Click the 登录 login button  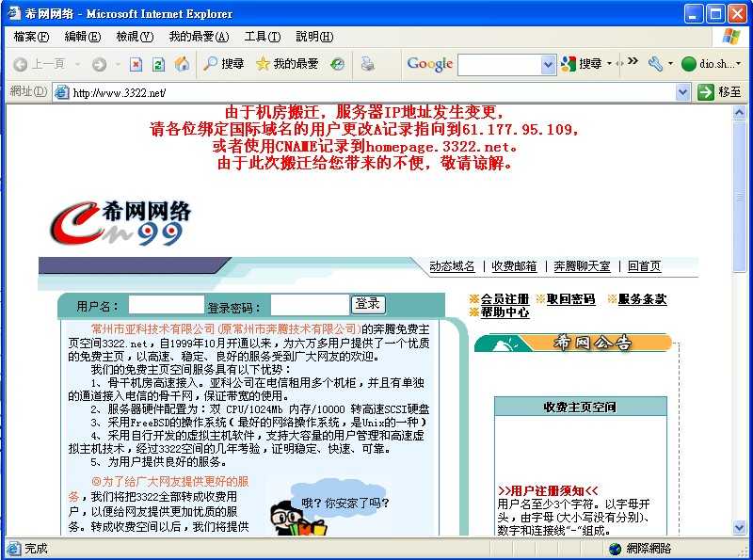(368, 304)
